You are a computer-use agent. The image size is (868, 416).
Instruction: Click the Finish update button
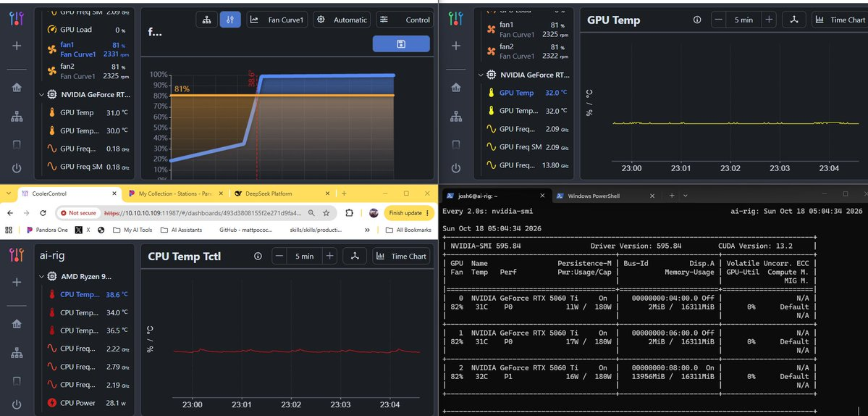point(408,212)
